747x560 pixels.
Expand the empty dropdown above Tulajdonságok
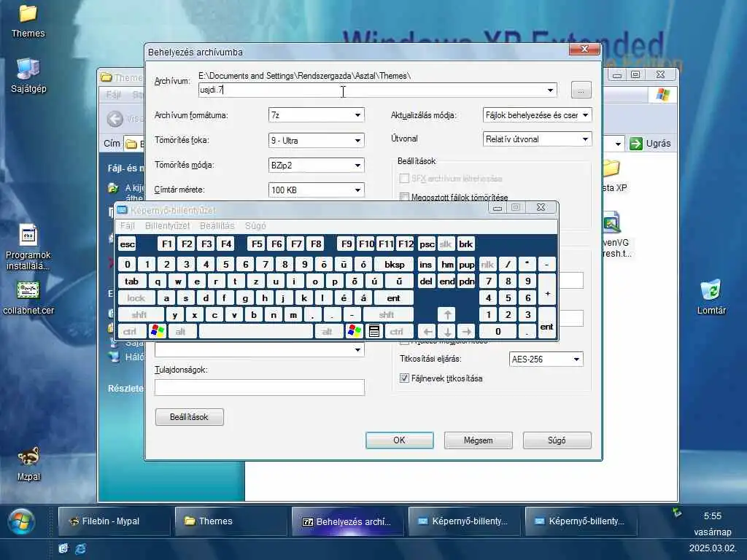click(357, 349)
